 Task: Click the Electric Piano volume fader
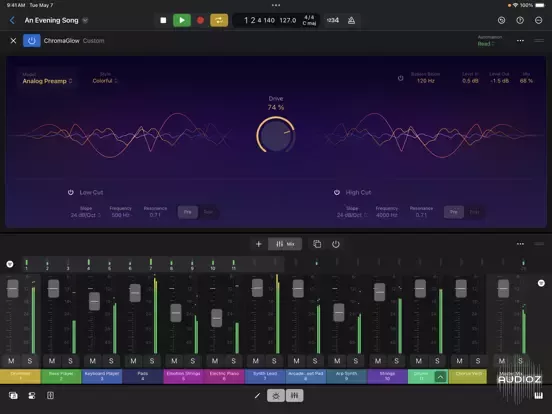point(217,318)
